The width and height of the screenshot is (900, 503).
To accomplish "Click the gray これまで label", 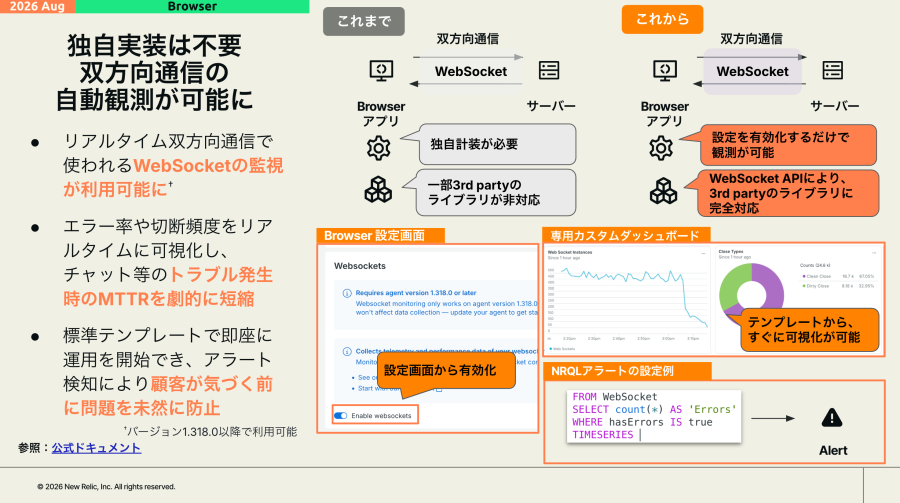I will click(x=364, y=21).
